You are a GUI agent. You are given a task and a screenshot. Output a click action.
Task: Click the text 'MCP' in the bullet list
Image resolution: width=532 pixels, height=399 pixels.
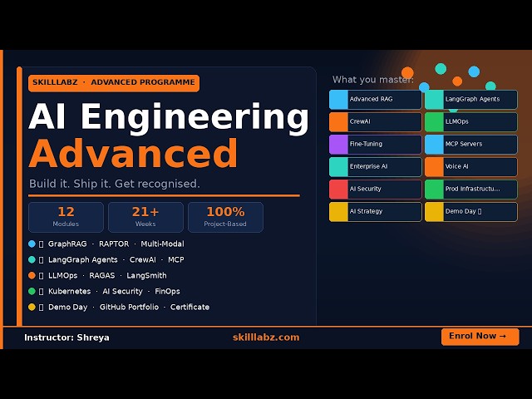tap(175, 260)
